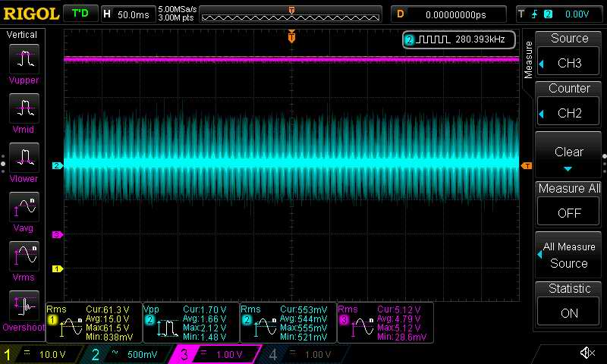Click the 5.00MSa/s sample rate readout

point(178,9)
